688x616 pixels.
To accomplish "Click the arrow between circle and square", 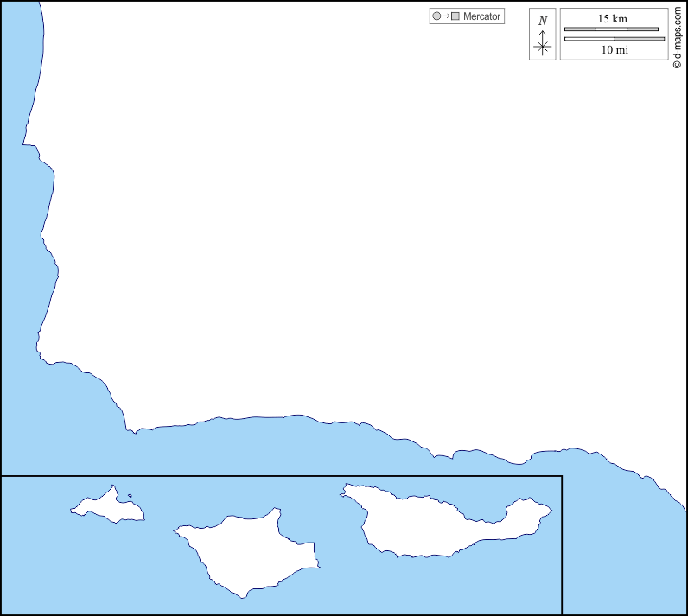I will coord(445,16).
